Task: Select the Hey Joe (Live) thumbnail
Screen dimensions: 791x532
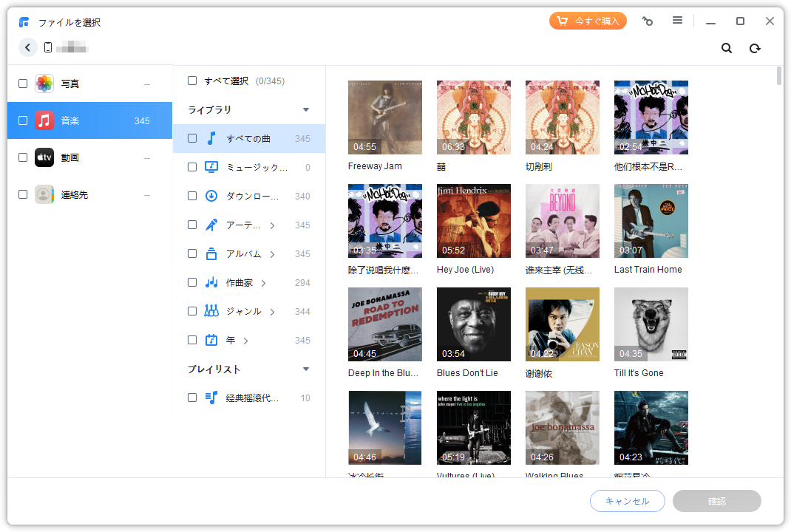Action: coord(474,221)
